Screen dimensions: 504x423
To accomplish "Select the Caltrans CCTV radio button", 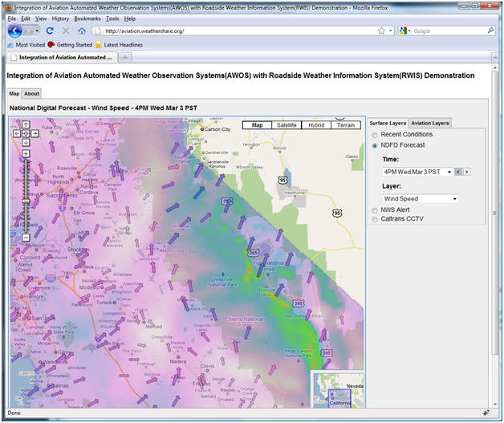I will pyautogui.click(x=375, y=220).
